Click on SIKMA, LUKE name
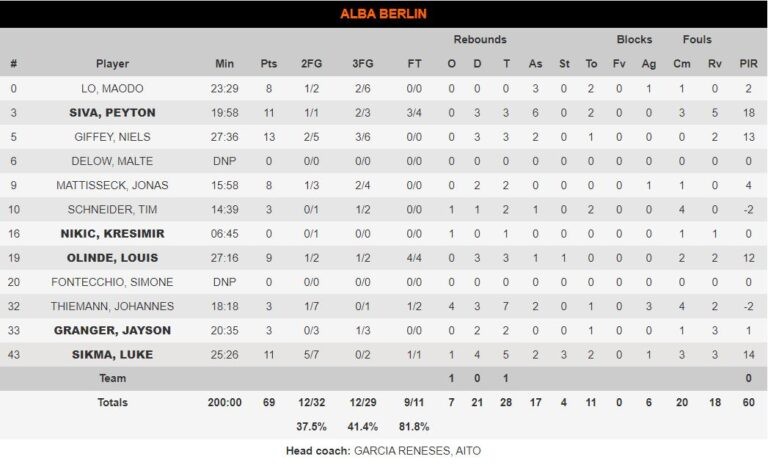 coord(112,354)
